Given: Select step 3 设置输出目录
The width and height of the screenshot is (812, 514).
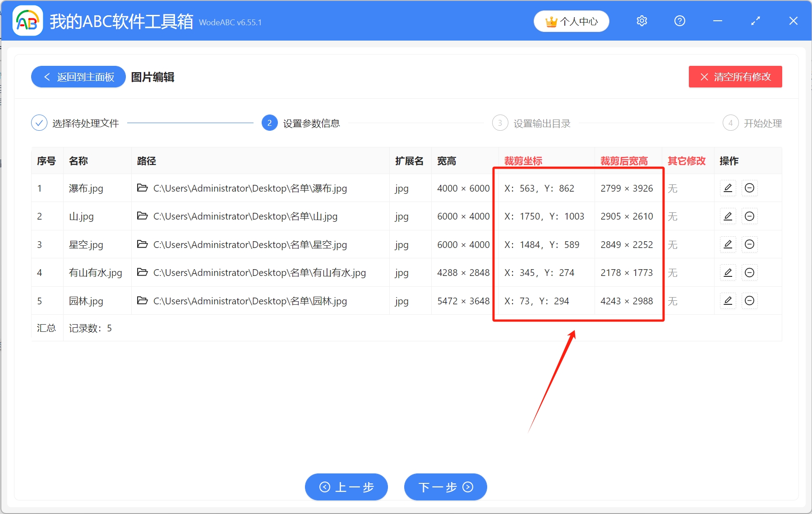Looking at the screenshot, I should pyautogui.click(x=531, y=123).
